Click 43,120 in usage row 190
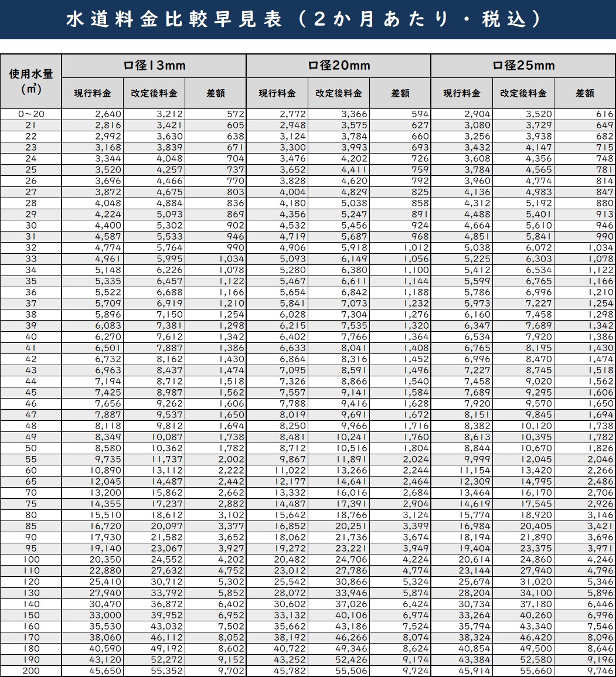Screen dimensions: 616x677 [x=106, y=660]
